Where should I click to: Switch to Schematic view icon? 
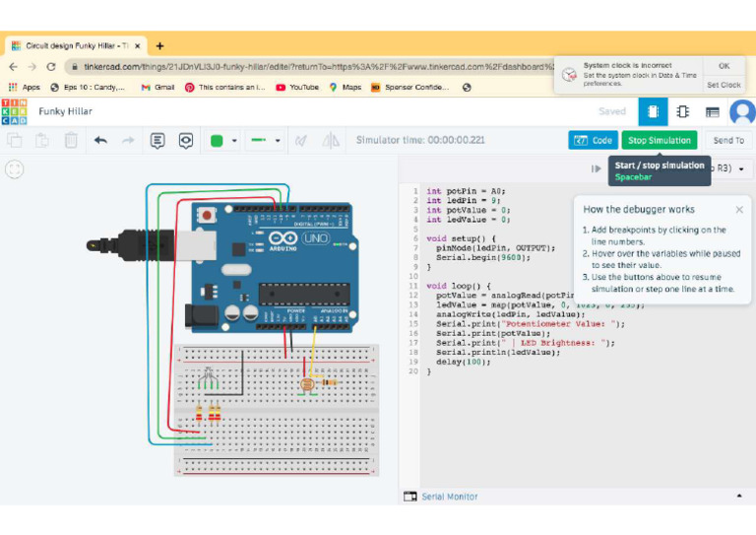(x=683, y=111)
